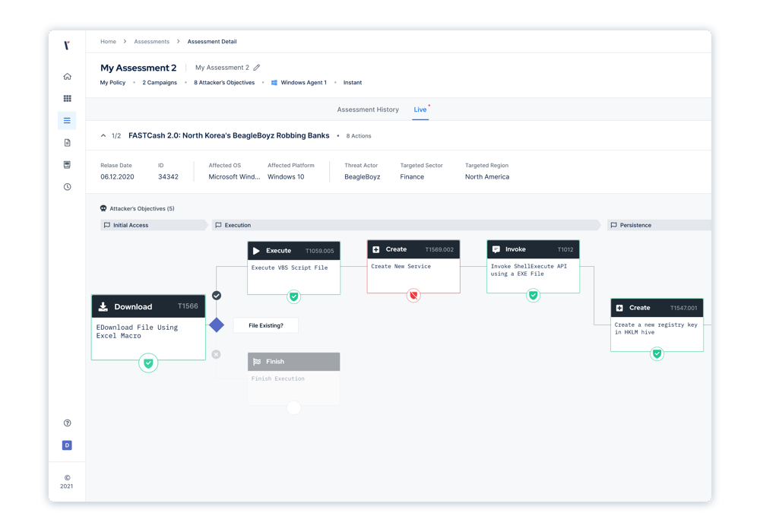Open the Home icon in sidebar
The height and width of the screenshot is (532, 760).
tap(68, 77)
